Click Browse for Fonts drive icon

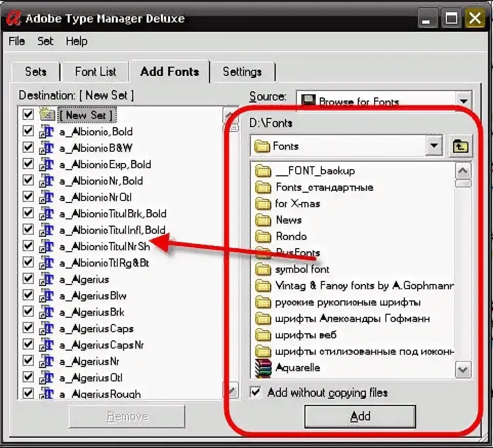point(308,100)
